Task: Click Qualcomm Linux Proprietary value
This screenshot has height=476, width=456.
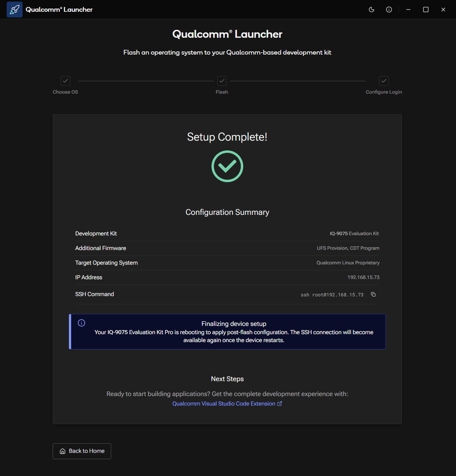Action: (348, 263)
